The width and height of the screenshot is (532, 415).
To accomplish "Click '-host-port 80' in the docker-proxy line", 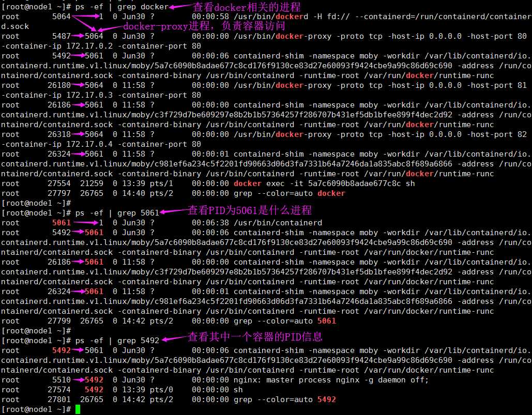I will click(497, 36).
